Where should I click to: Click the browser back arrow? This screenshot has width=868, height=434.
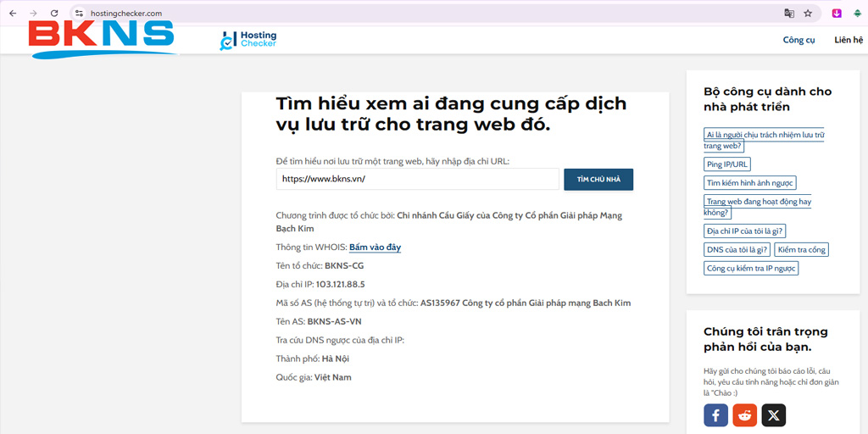point(13,14)
